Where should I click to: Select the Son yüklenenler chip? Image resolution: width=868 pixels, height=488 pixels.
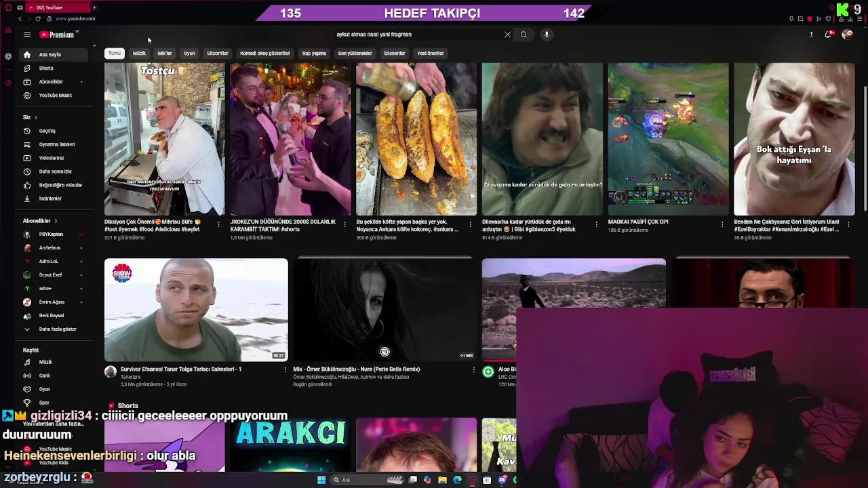pos(355,54)
